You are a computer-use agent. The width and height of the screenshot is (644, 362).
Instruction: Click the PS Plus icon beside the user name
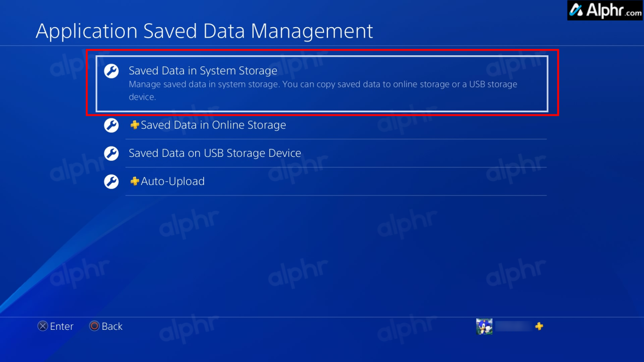pyautogui.click(x=539, y=326)
